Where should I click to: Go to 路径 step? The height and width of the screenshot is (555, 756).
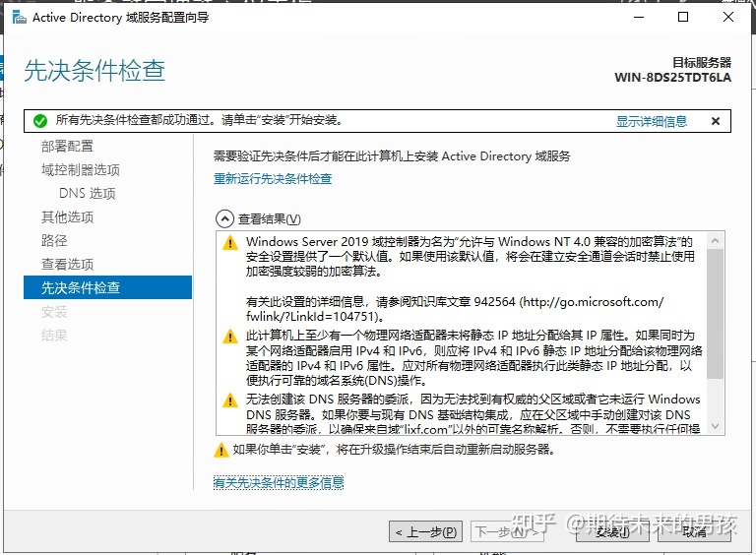[54, 240]
